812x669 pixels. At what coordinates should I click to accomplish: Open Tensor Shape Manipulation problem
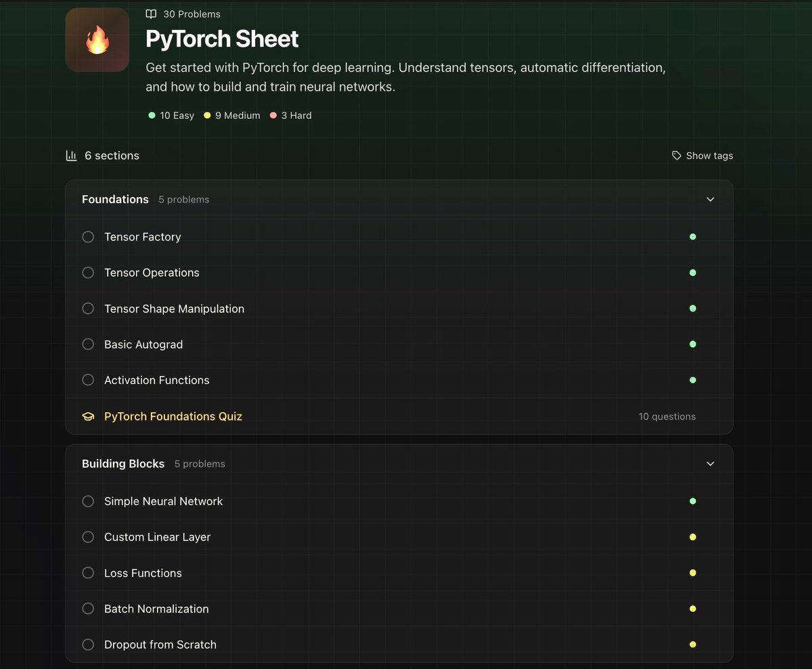point(174,309)
